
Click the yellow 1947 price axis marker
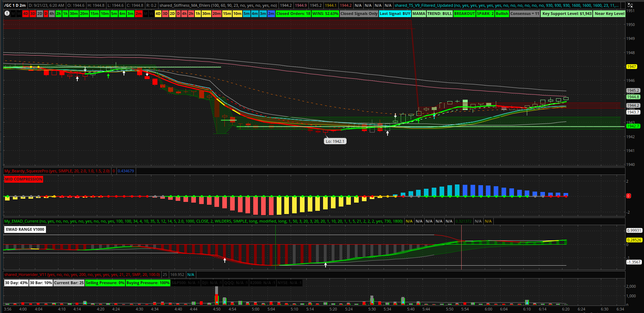pos(632,67)
